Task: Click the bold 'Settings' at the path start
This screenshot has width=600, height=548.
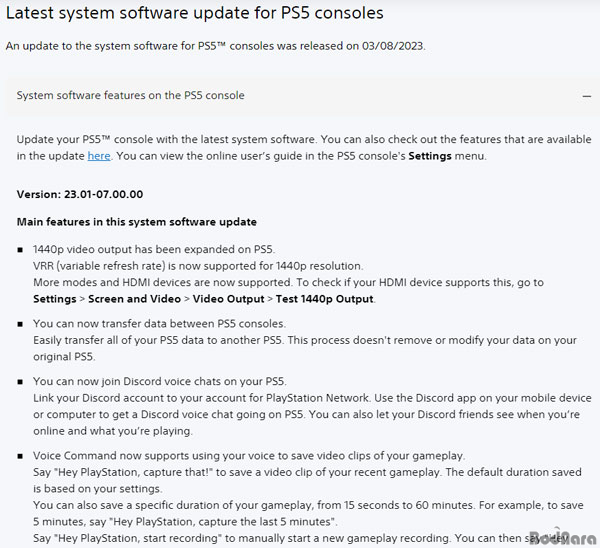Action: [55, 299]
